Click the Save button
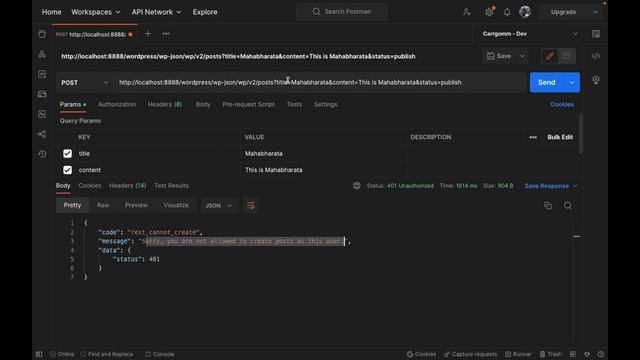 pos(500,56)
